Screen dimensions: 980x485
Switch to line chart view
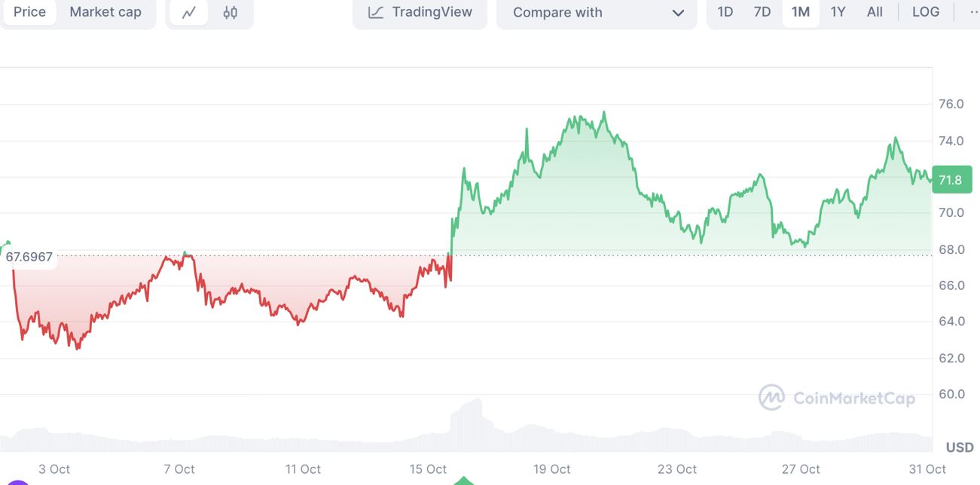189,13
